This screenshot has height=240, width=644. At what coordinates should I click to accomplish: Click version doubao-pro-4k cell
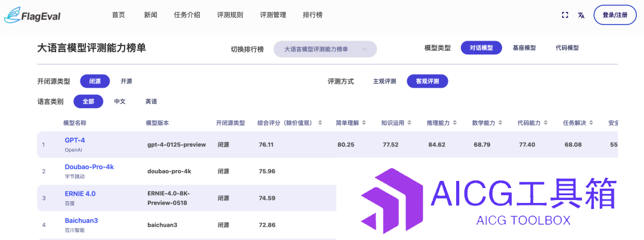[x=169, y=171]
